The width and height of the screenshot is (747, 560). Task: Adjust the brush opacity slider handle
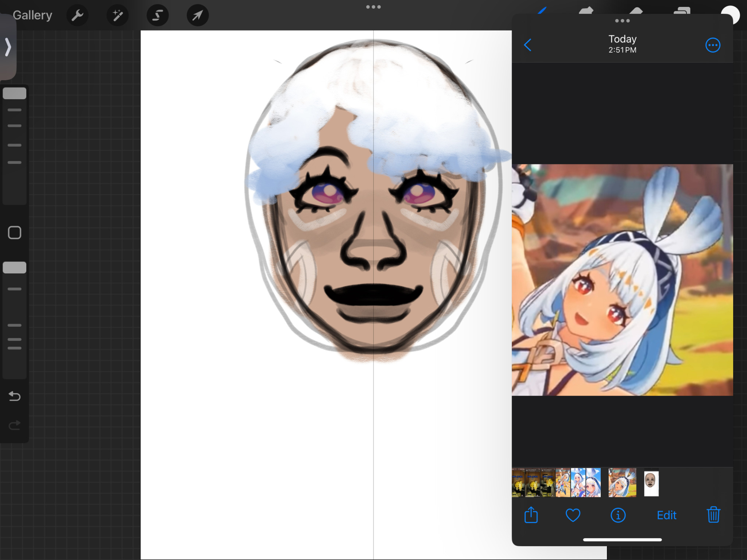click(15, 267)
